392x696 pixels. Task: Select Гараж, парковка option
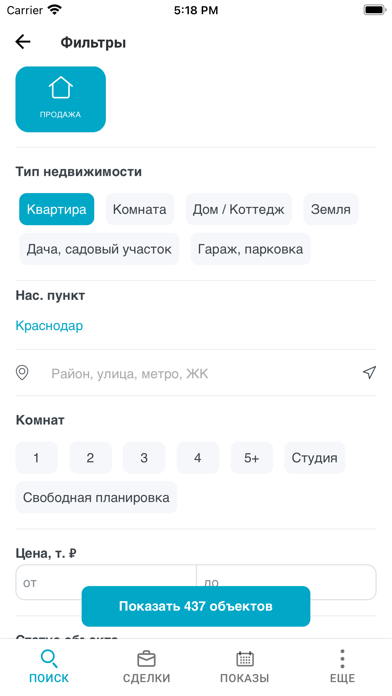(x=250, y=249)
